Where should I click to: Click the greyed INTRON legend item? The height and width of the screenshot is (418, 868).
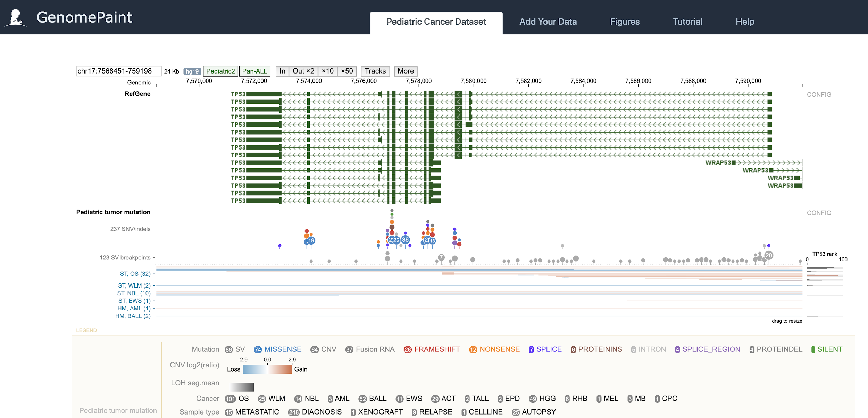coord(648,349)
